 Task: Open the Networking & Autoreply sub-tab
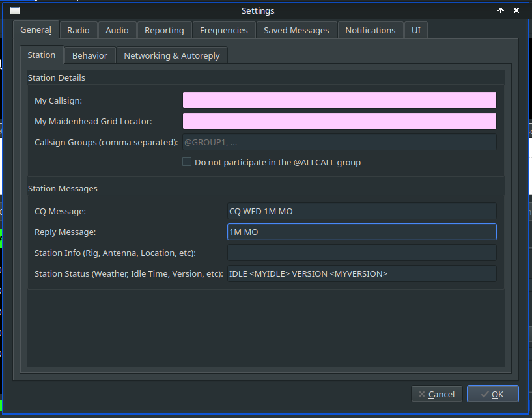(172, 56)
